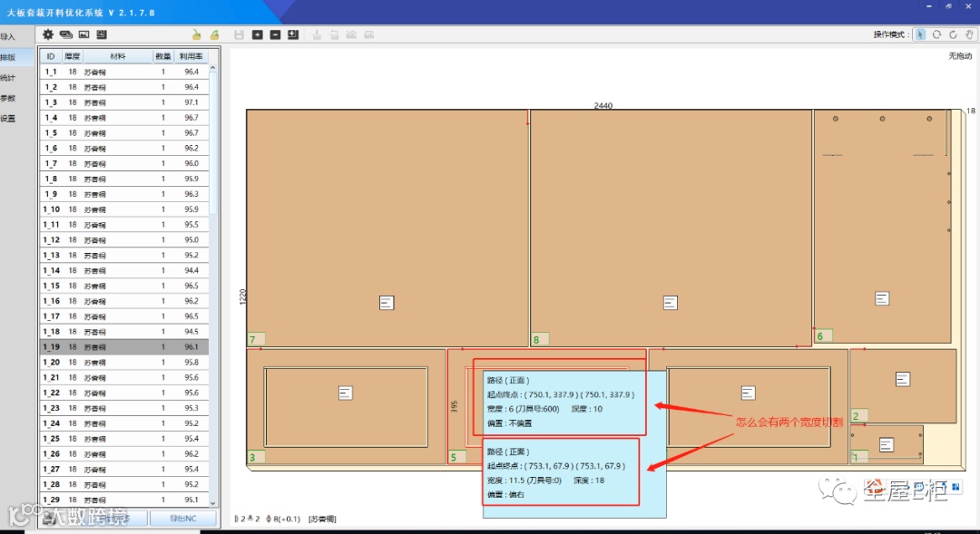This screenshot has width=980, height=534.
Task: Select board row 1_1
Action: pos(123,72)
